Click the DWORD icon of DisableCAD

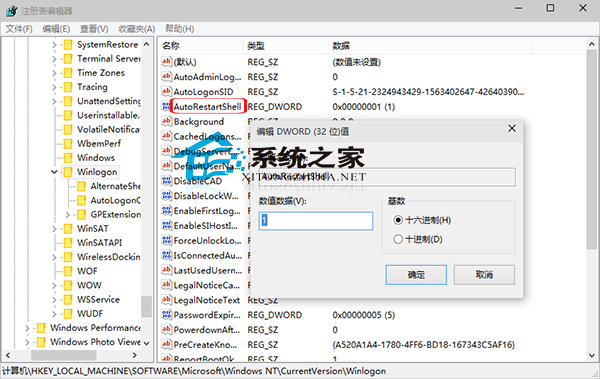[x=166, y=181]
